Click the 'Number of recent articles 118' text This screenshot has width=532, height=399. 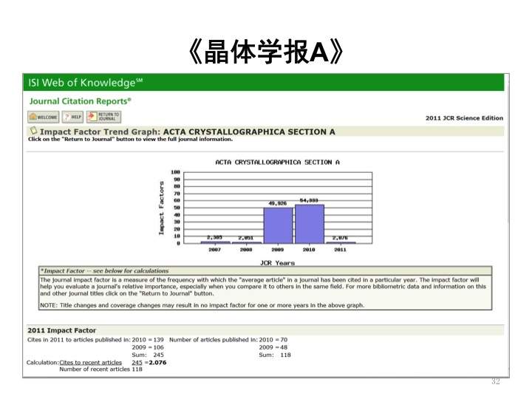coord(100,369)
